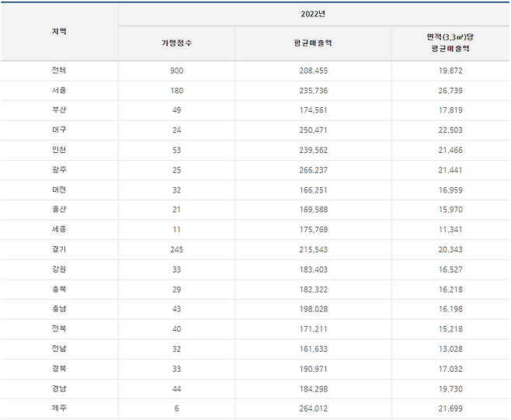Click the 서울 region cell
The width and height of the screenshot is (511, 420).
59,91
